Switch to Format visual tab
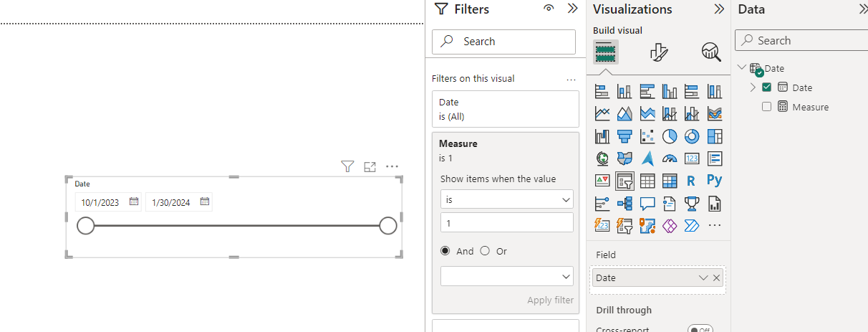The image size is (868, 332). tap(658, 52)
